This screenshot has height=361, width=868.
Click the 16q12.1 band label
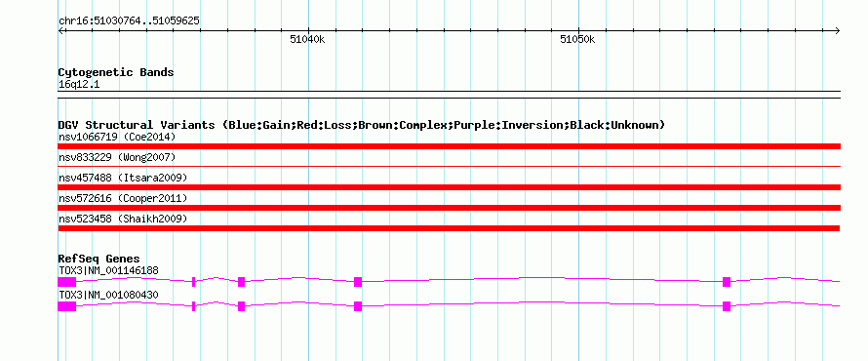[x=79, y=85]
